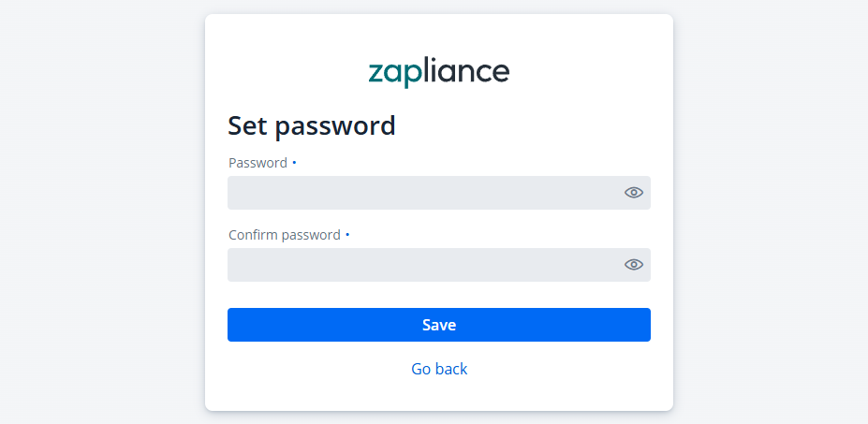Follow the Go back link
The height and width of the screenshot is (424, 868).
point(439,369)
